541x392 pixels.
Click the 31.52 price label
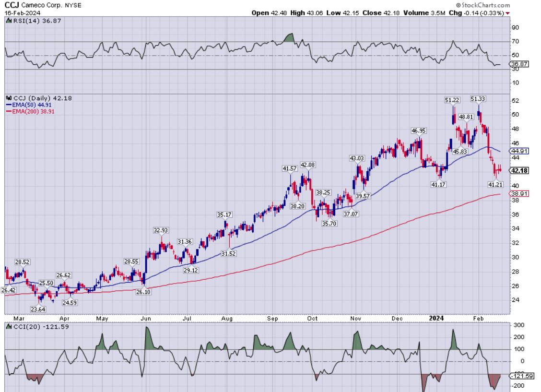(x=228, y=253)
